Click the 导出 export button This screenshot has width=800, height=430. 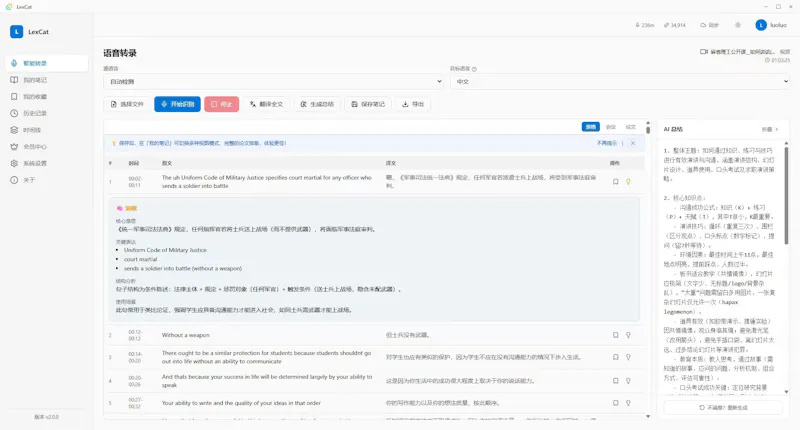[413, 104]
